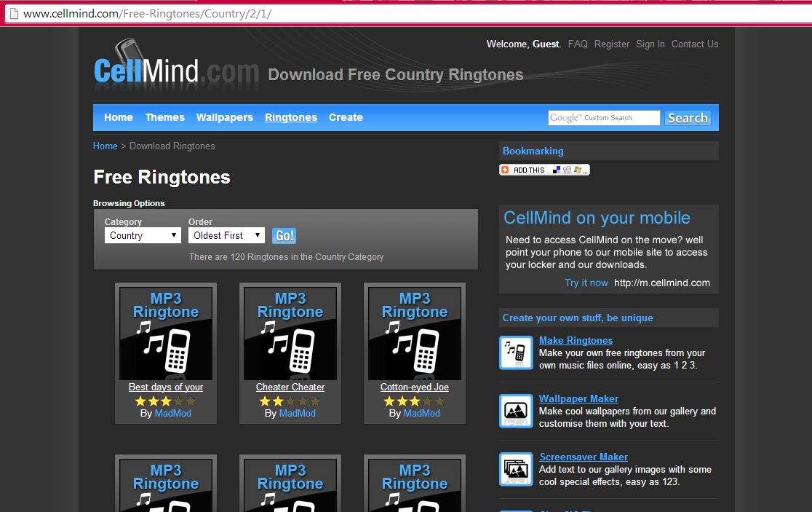
Task: Expand the Category dropdown showing Country
Action: tap(143, 236)
